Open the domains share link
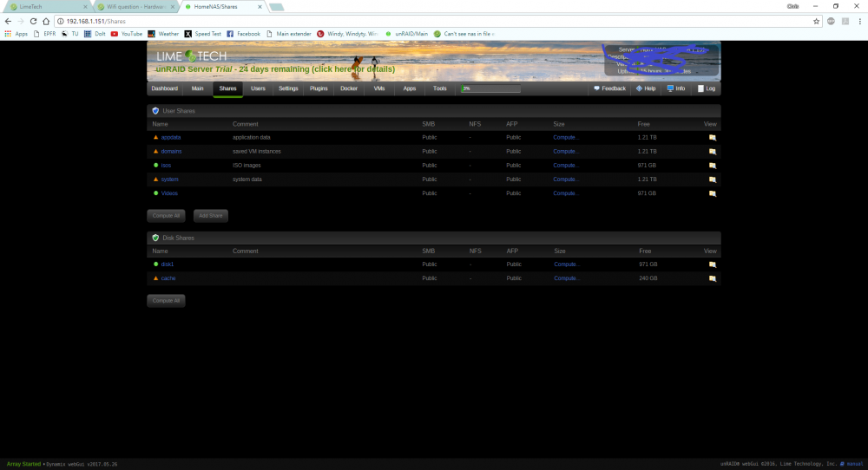 click(172, 151)
